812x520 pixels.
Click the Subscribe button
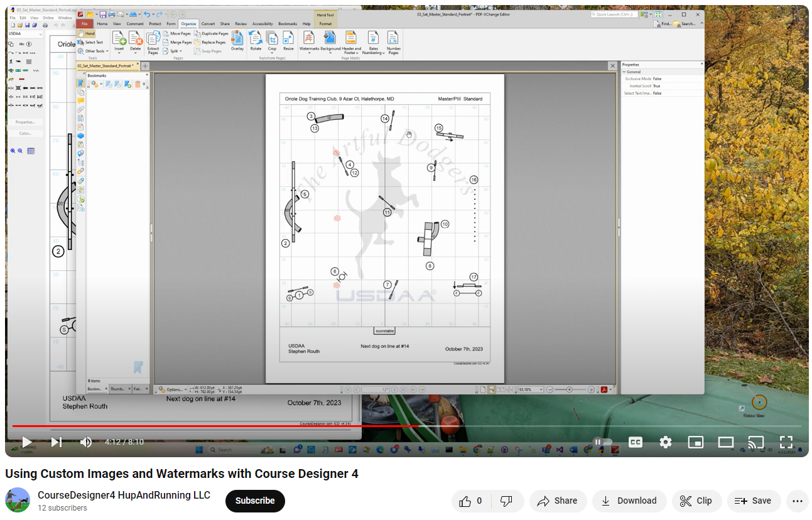coord(255,501)
